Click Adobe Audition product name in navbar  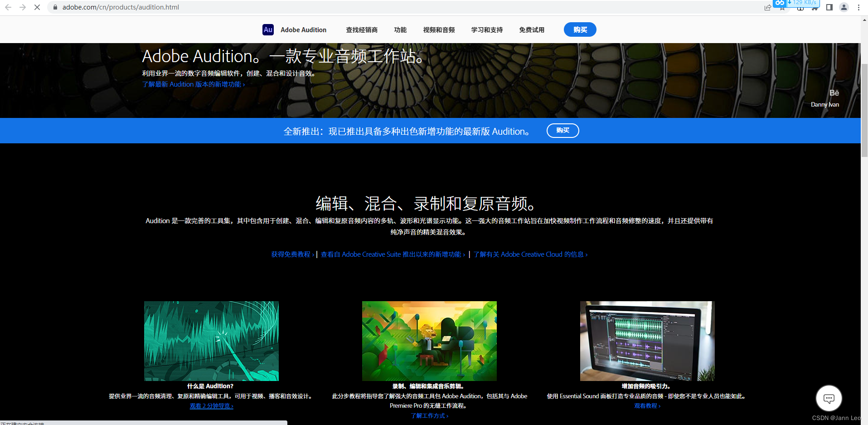tap(303, 30)
